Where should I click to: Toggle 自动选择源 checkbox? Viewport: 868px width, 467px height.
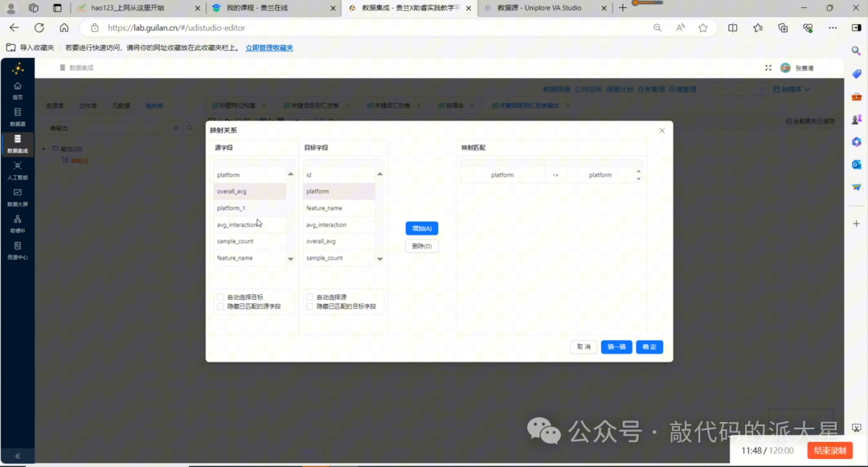tap(309, 297)
